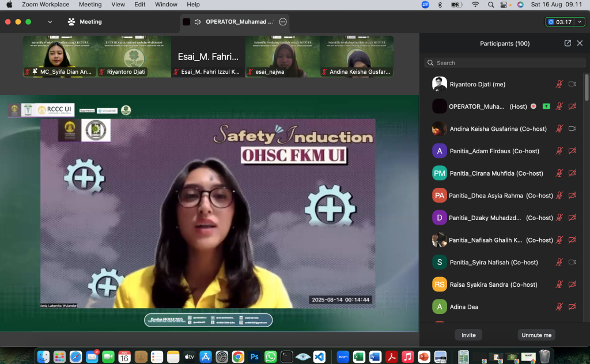Click the recording indicator next to OPERATOR host
The height and width of the screenshot is (364, 590).
click(534, 107)
